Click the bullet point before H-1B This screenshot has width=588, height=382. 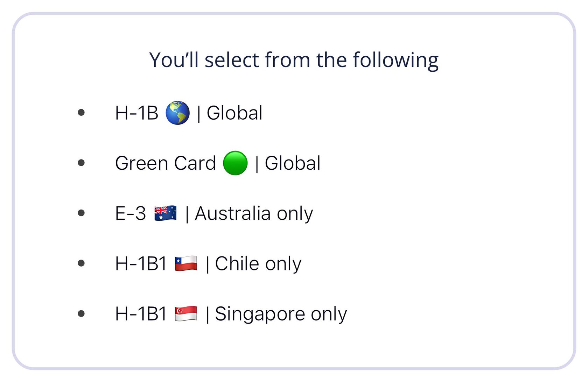coord(81,112)
